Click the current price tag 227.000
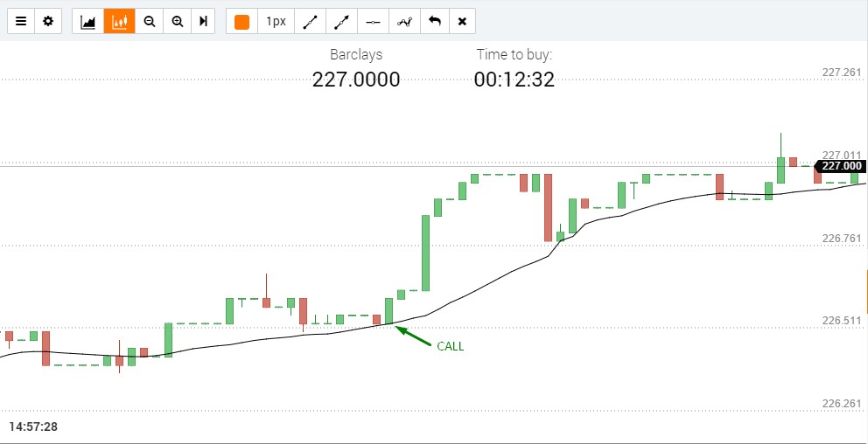Image resolution: width=868 pixels, height=444 pixels. [842, 166]
